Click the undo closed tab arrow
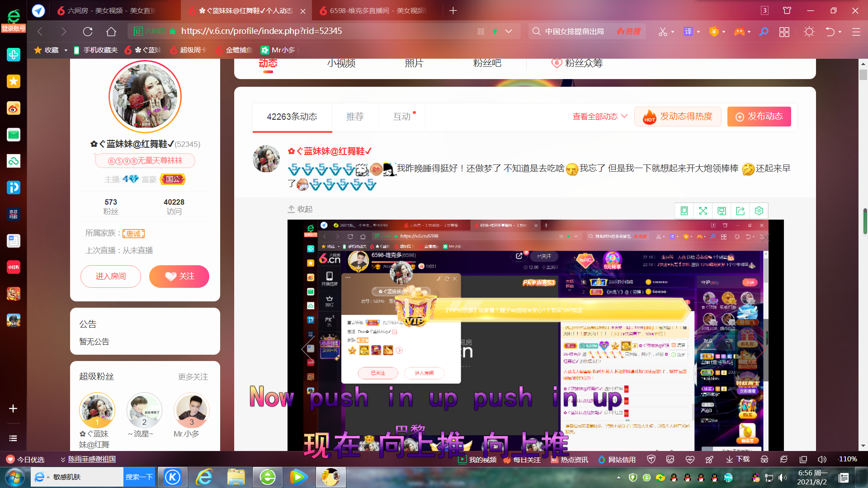Screen dimensions: 868x488 point(830,32)
